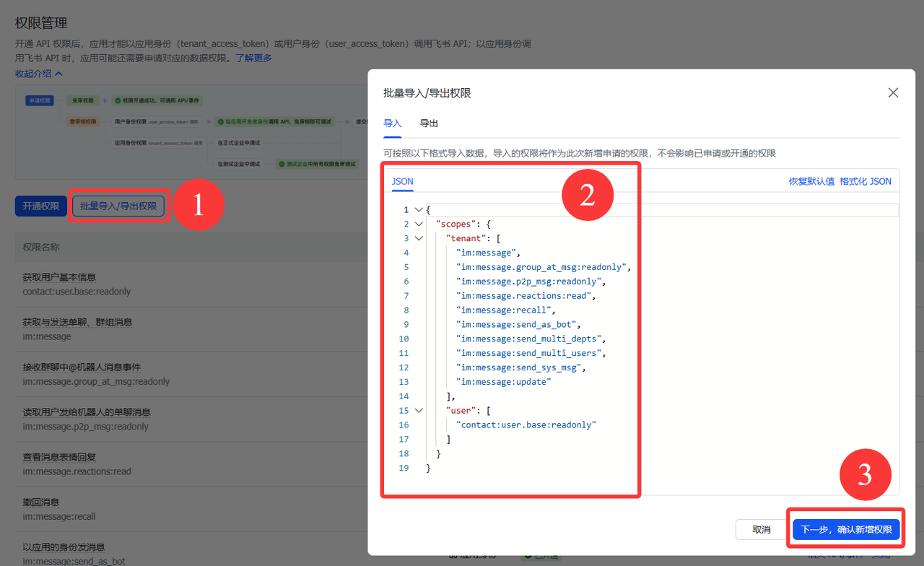The height and width of the screenshot is (566, 924).
Task: Select the 获取用户基本信息 permission row
Action: point(59,284)
